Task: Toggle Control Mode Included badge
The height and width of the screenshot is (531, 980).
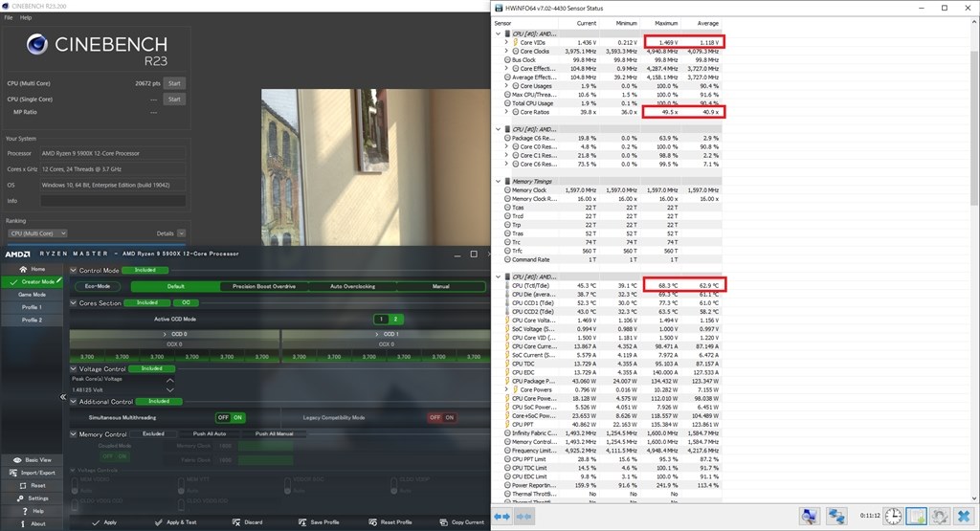Action: pyautogui.click(x=145, y=270)
